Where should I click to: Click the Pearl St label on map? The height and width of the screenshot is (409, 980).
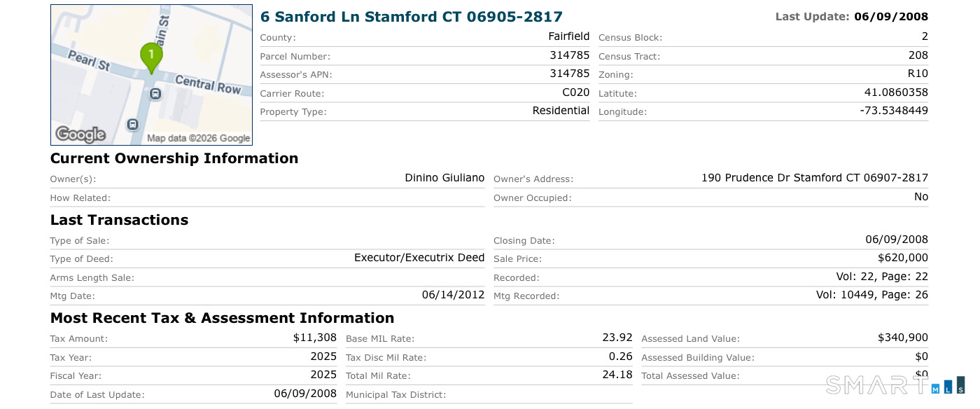[x=90, y=61]
